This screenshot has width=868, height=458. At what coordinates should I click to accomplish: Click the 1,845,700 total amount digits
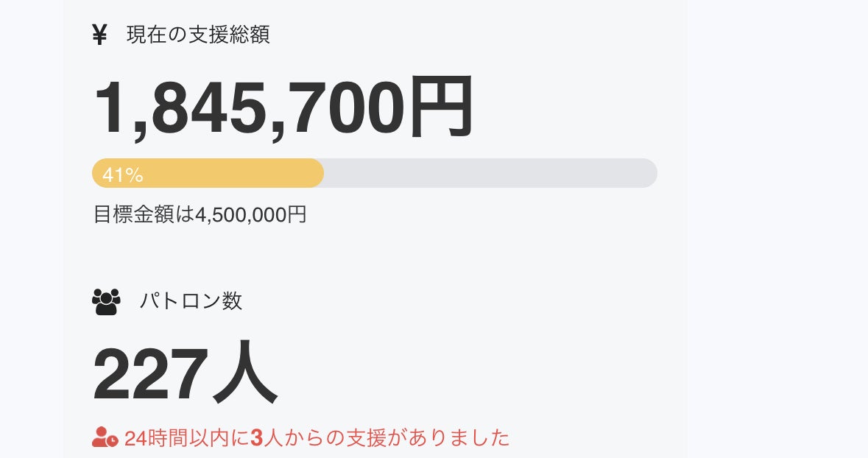click(x=248, y=108)
